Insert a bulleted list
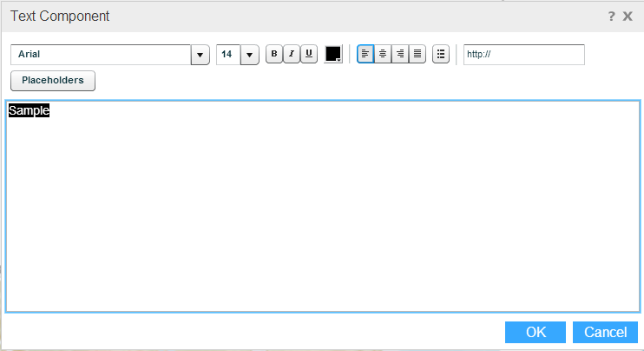Viewport: 644px width, 351px height. 441,54
